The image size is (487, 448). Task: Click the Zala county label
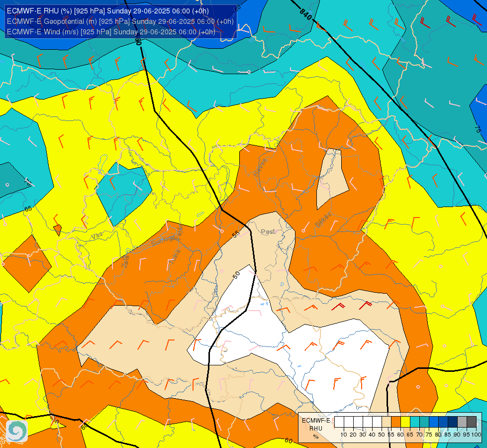[x=125, y=262]
